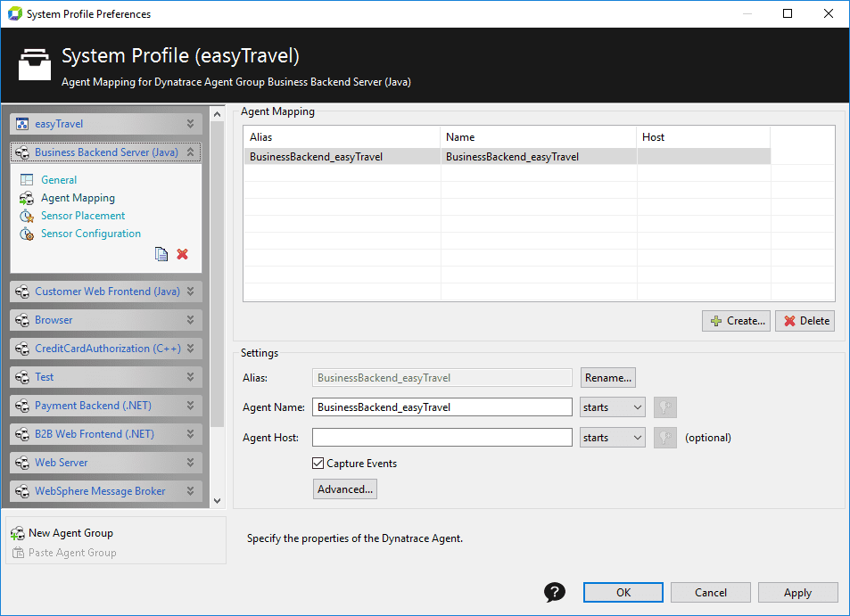The height and width of the screenshot is (616, 850).
Task: Click the Paste Agent Group text
Action: click(x=72, y=553)
